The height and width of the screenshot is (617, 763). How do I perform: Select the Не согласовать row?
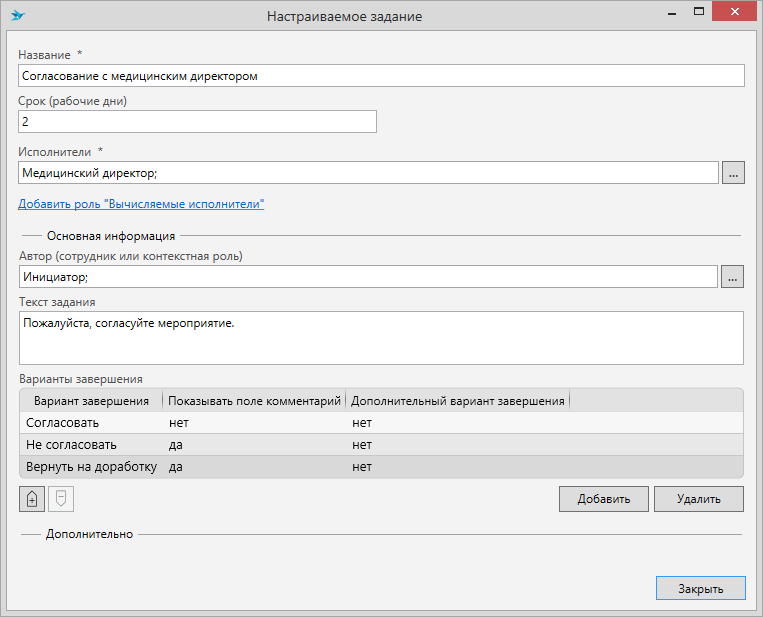(381, 445)
